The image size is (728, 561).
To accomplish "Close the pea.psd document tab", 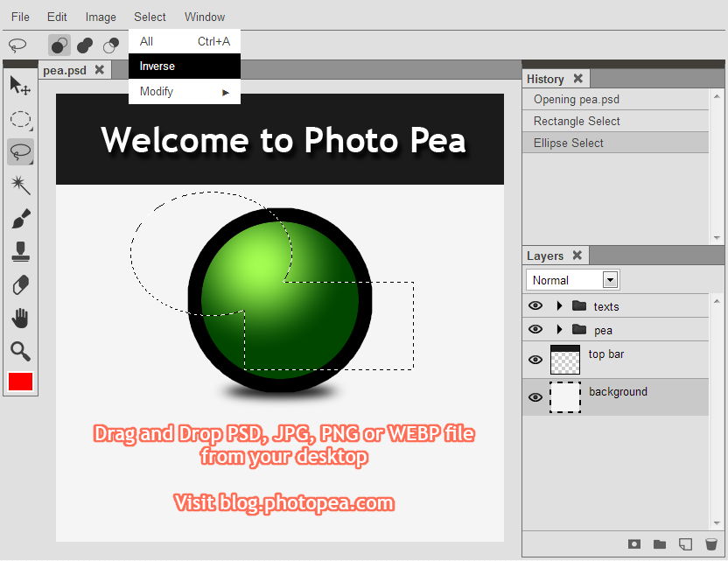I will 100,70.
